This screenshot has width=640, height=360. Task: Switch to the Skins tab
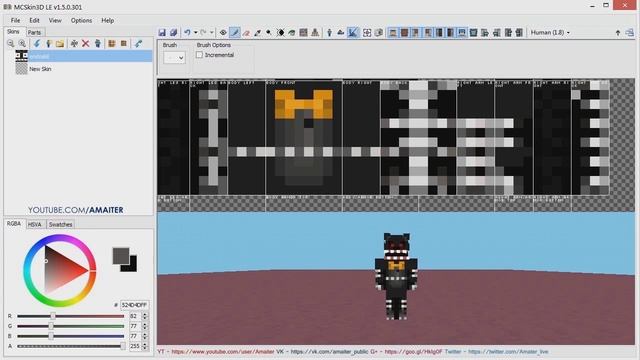click(x=13, y=31)
